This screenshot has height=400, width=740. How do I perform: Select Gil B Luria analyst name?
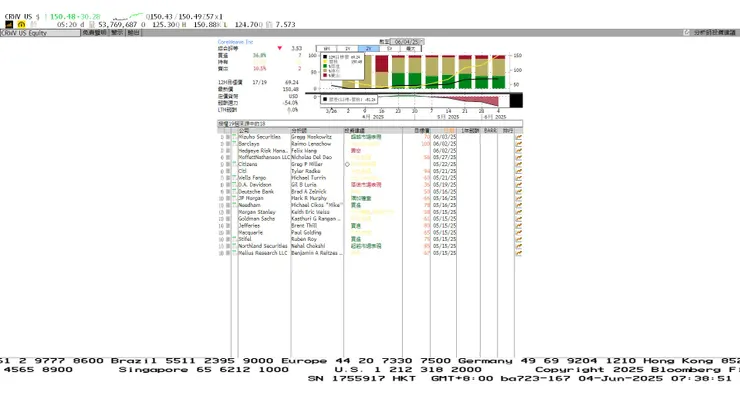[x=303, y=185]
